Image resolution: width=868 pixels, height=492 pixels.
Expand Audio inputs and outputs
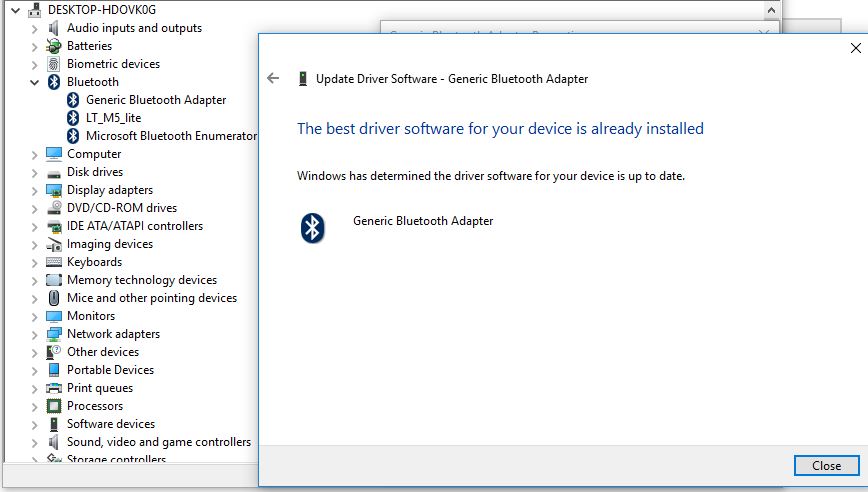pyautogui.click(x=34, y=29)
